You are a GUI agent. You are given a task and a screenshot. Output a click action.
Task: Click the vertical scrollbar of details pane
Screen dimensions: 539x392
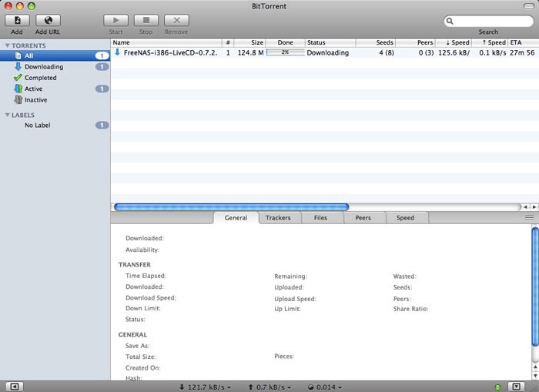click(x=535, y=286)
